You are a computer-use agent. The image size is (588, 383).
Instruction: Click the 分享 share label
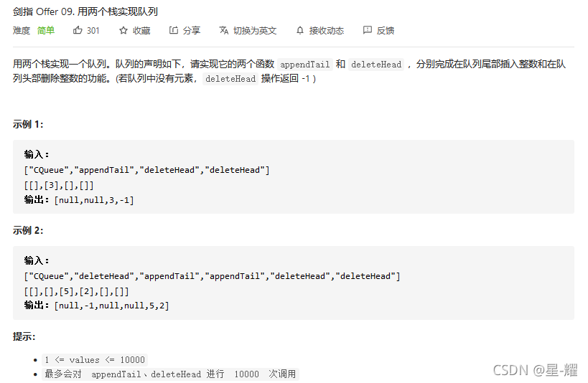192,31
